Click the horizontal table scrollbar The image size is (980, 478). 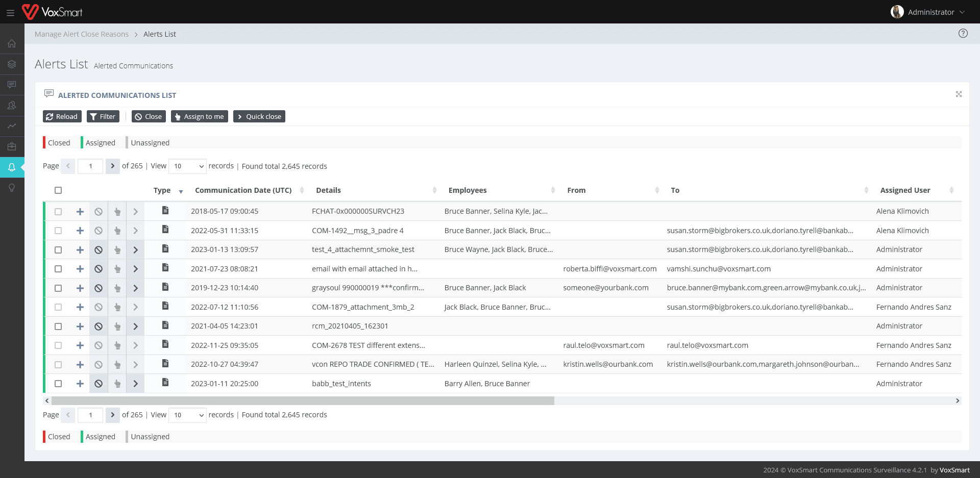tap(303, 401)
